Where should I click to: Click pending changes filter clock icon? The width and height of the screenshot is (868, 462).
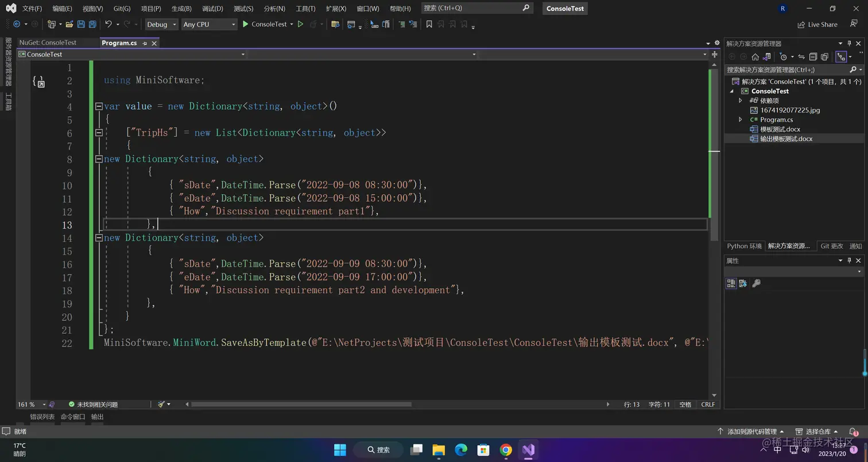(x=783, y=56)
